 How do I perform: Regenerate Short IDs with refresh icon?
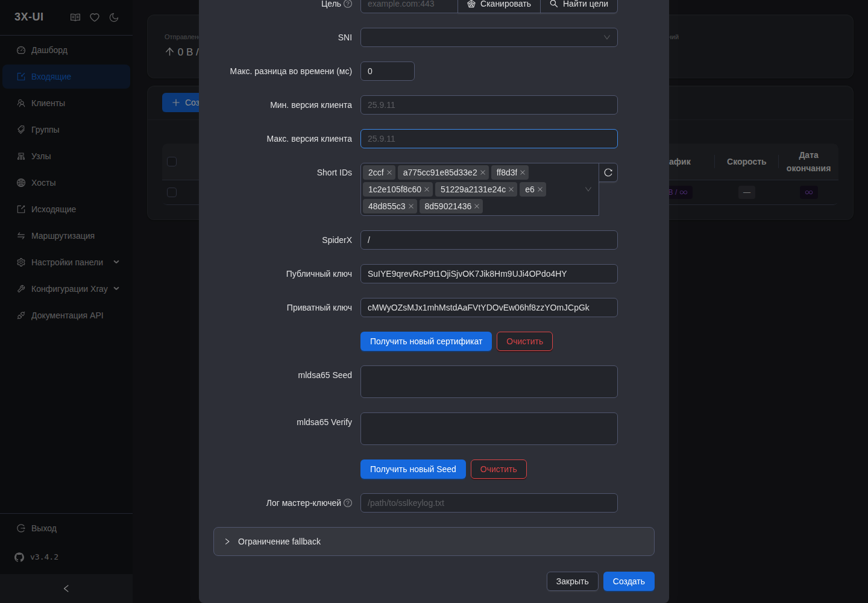coord(608,172)
